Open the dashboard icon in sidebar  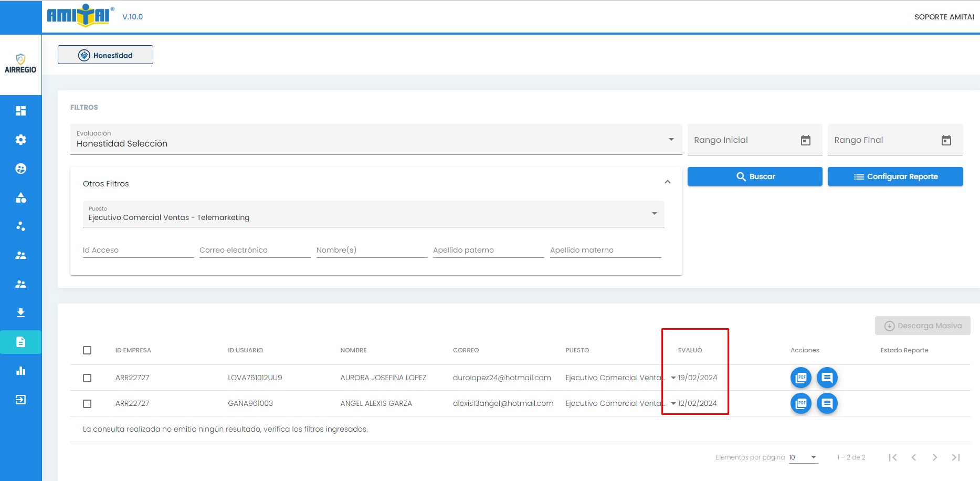click(20, 111)
